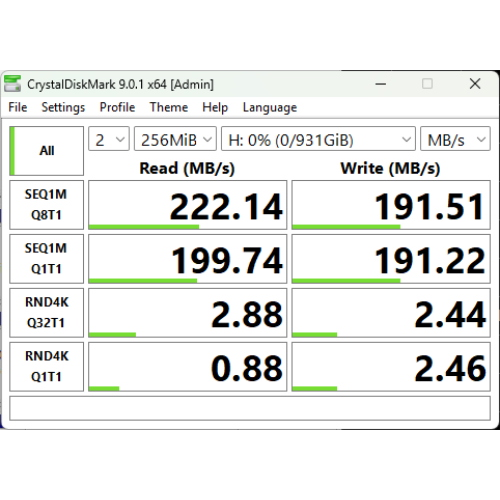The width and height of the screenshot is (500, 500).
Task: Click the 222.14 read result value
Action: pyautogui.click(x=187, y=205)
